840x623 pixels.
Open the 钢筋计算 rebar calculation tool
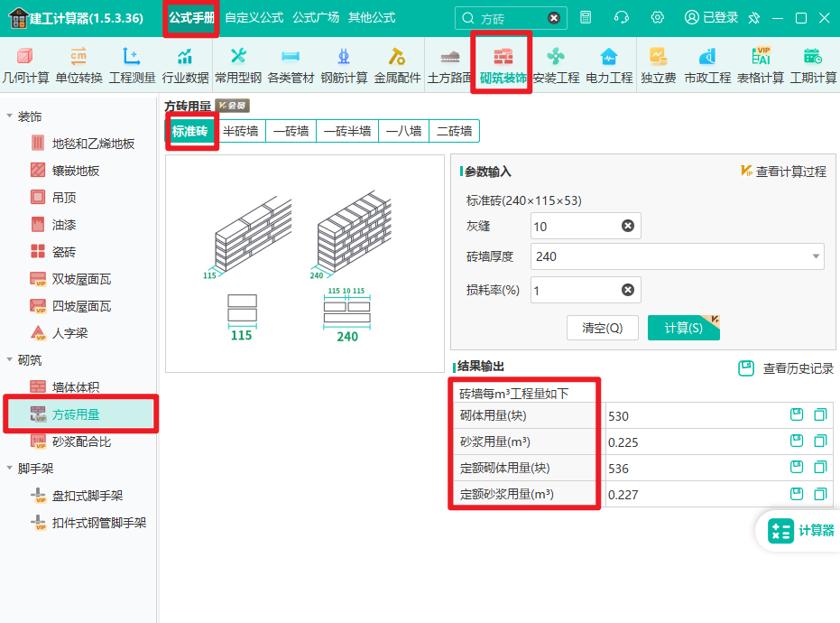(344, 65)
